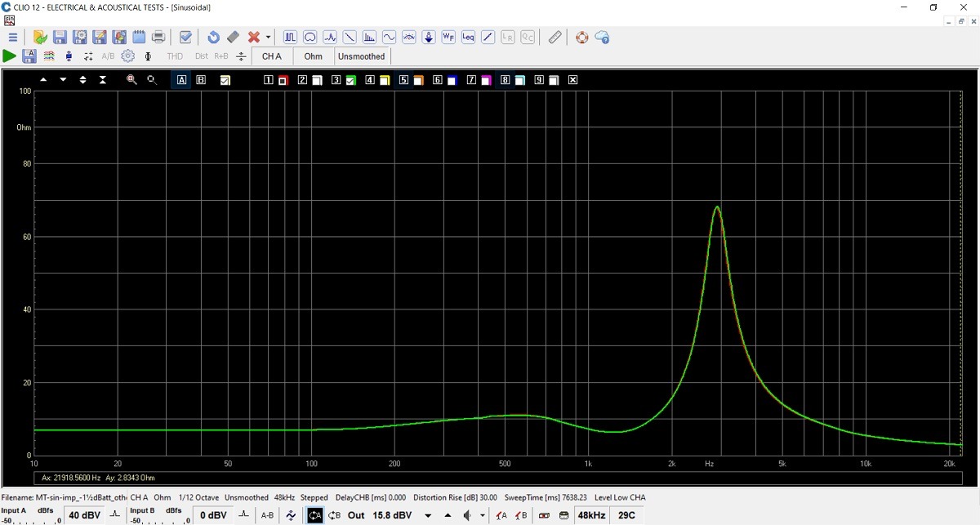Open the FFT spectrum bars icon
Viewport: 980px width, 525px height.
369,38
